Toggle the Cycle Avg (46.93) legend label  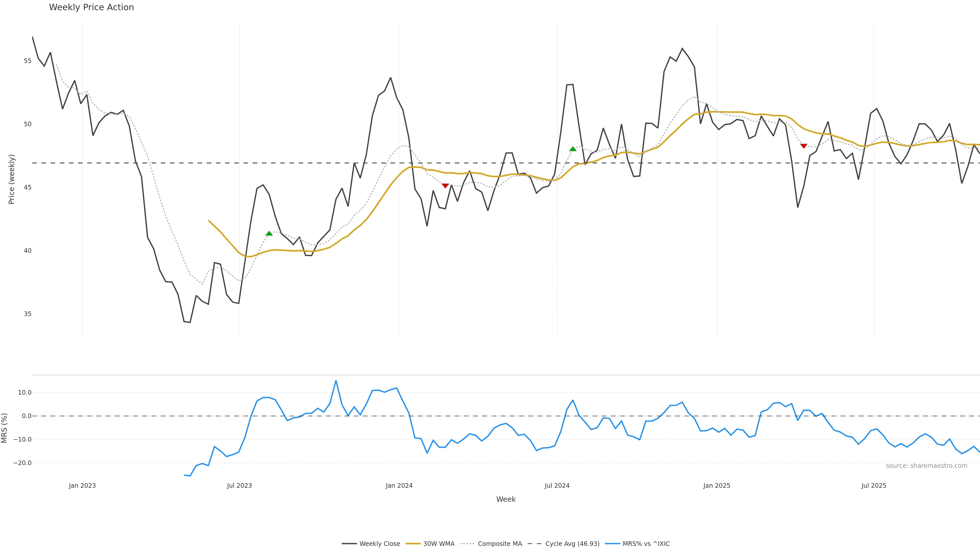572,544
